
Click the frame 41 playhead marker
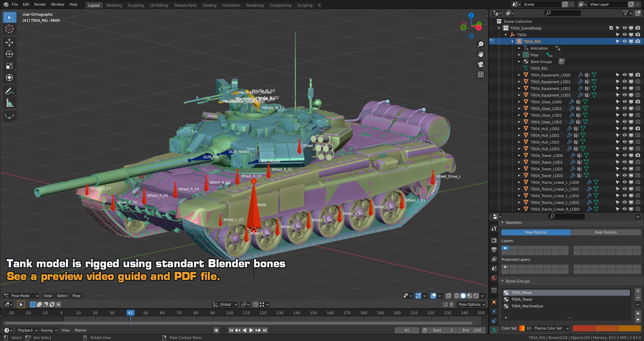(130, 312)
